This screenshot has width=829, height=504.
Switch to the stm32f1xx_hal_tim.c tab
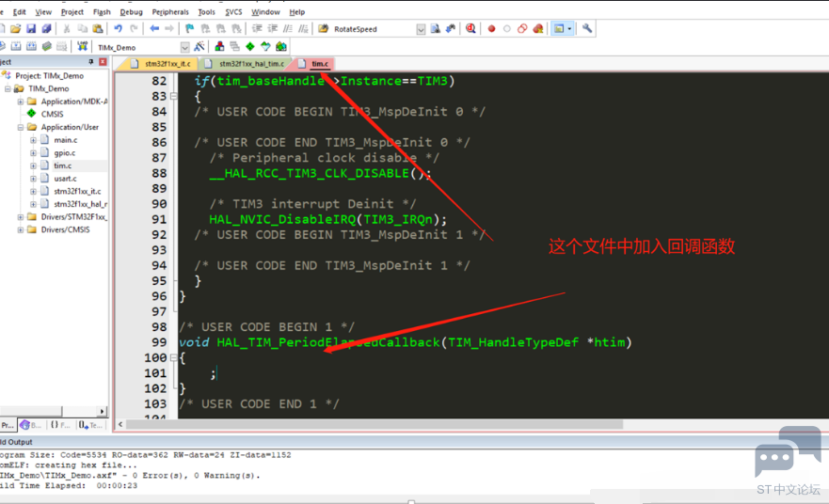coord(245,63)
